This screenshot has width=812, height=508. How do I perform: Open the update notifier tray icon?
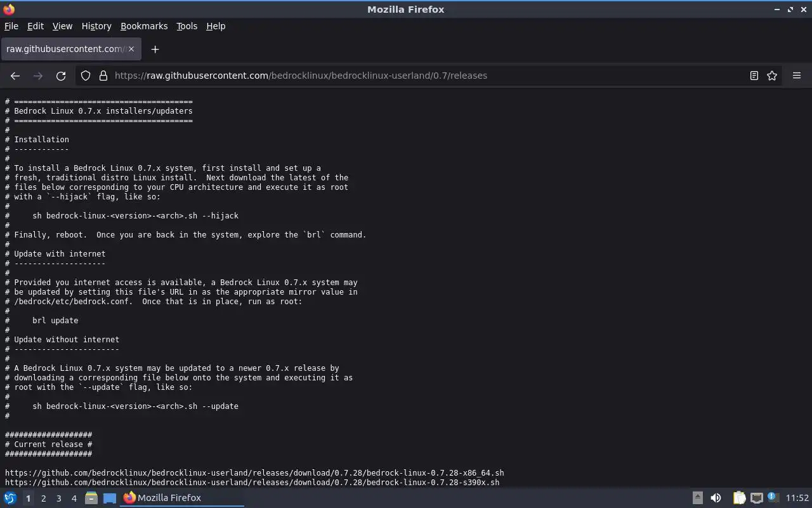pyautogui.click(x=773, y=497)
